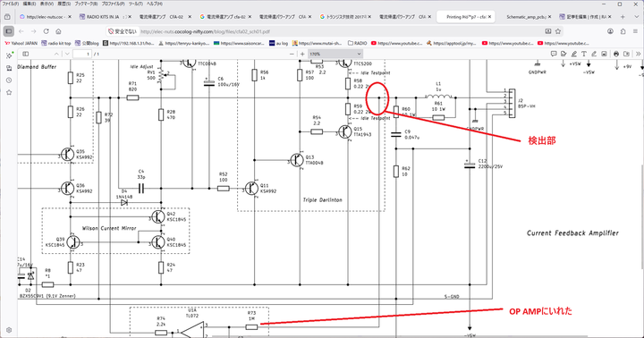Open the ブックマーク menu
This screenshot has width=644, height=338.
[86, 4]
